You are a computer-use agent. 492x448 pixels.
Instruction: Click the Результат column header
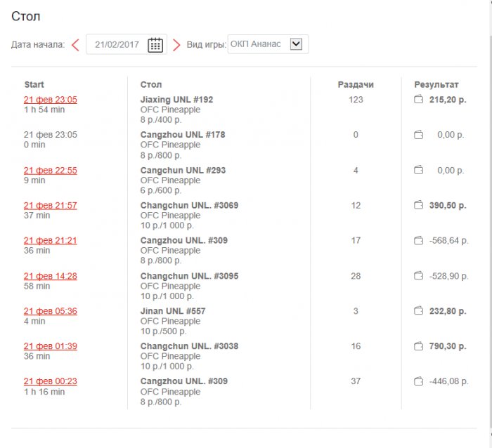[436, 85]
